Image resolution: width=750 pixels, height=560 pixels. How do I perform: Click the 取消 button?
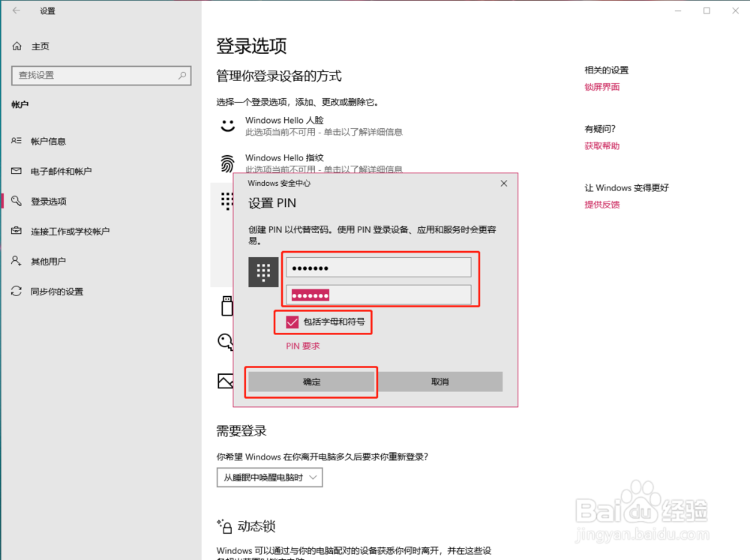440,382
